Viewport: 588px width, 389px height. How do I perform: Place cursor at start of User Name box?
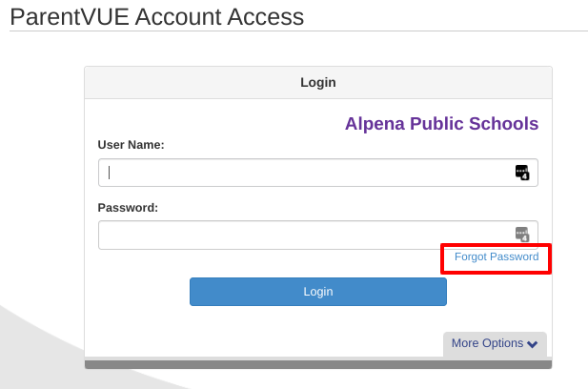(110, 173)
